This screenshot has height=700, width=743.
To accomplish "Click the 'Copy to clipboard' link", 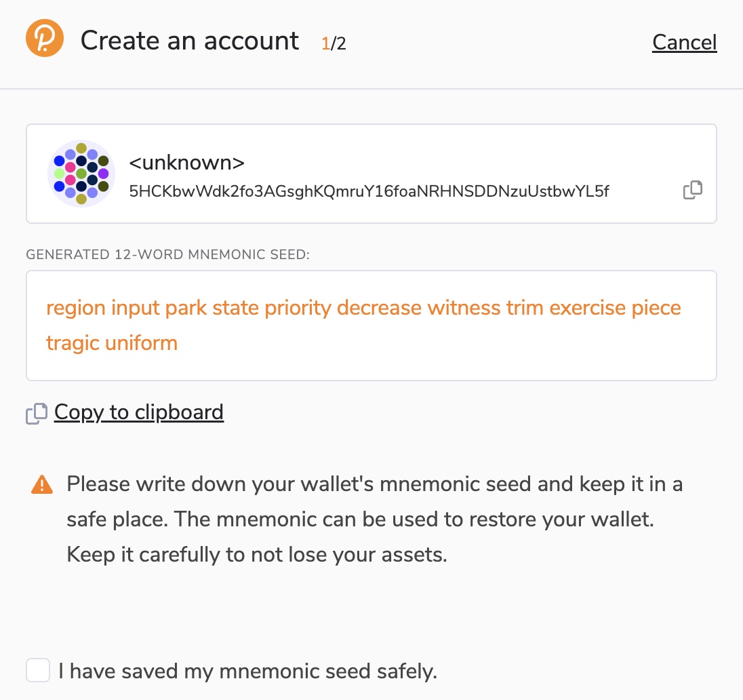I will 138,412.
